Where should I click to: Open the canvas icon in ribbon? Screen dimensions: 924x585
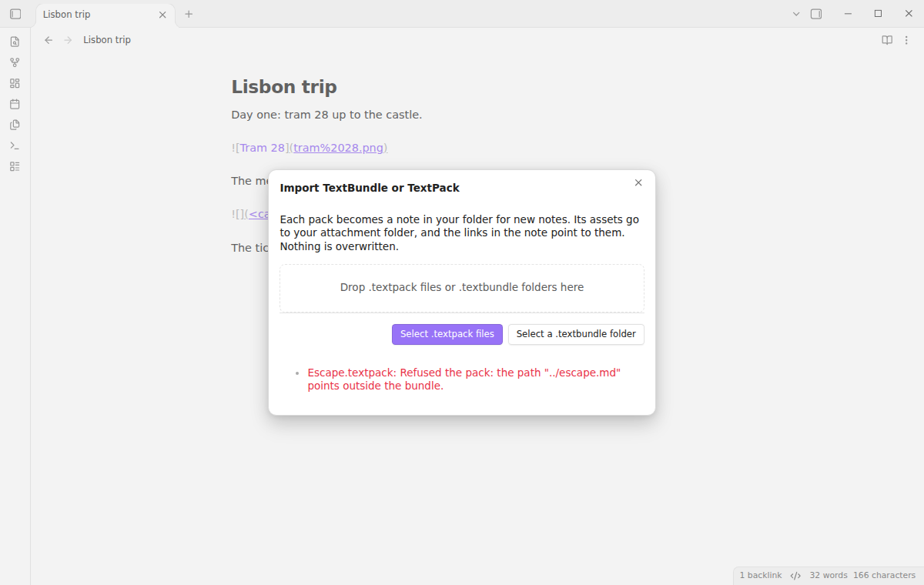[15, 83]
